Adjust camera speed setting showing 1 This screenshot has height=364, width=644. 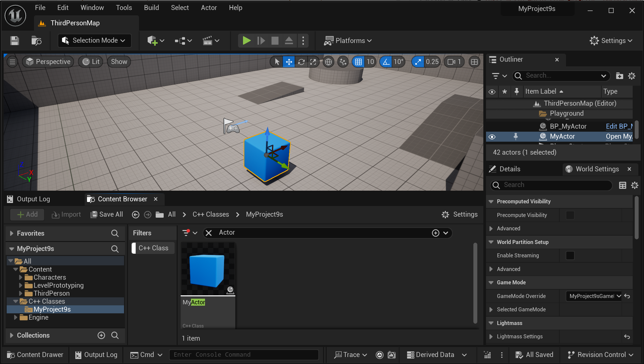[454, 62]
